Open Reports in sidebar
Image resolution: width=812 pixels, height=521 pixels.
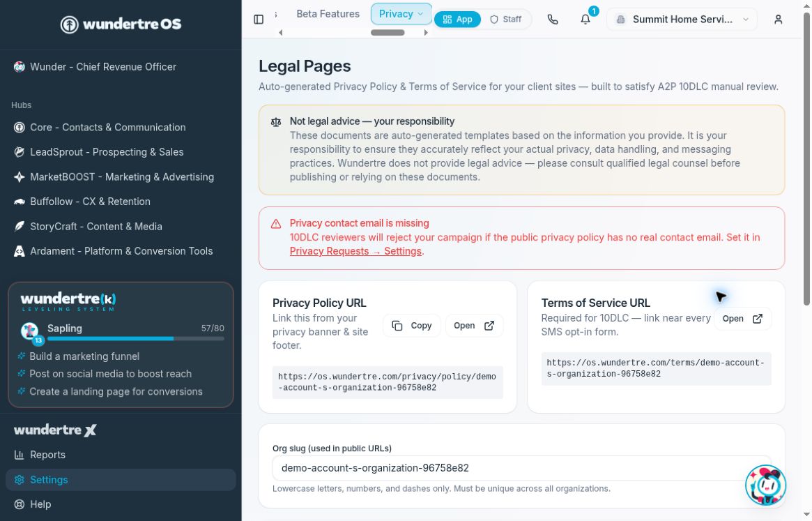click(x=121, y=455)
